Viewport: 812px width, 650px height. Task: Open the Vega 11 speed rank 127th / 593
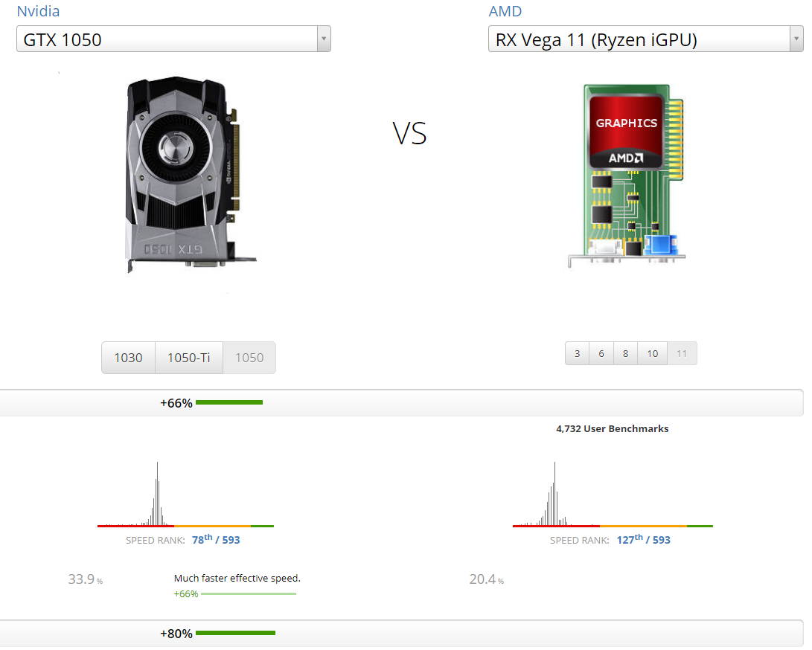(x=643, y=540)
